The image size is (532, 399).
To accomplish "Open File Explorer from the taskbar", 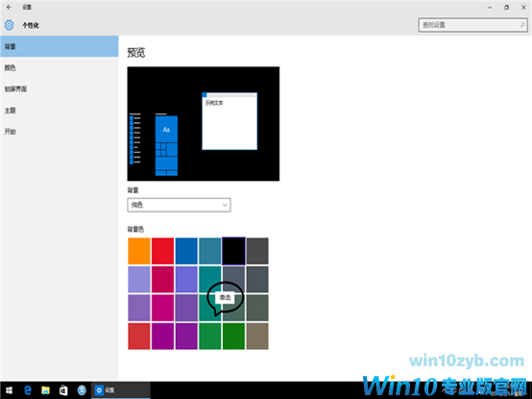I will tap(45, 390).
